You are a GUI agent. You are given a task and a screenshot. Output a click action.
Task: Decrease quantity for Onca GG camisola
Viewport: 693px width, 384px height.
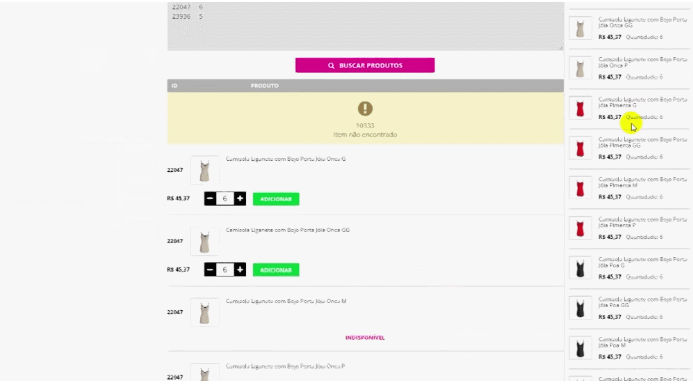pos(210,270)
